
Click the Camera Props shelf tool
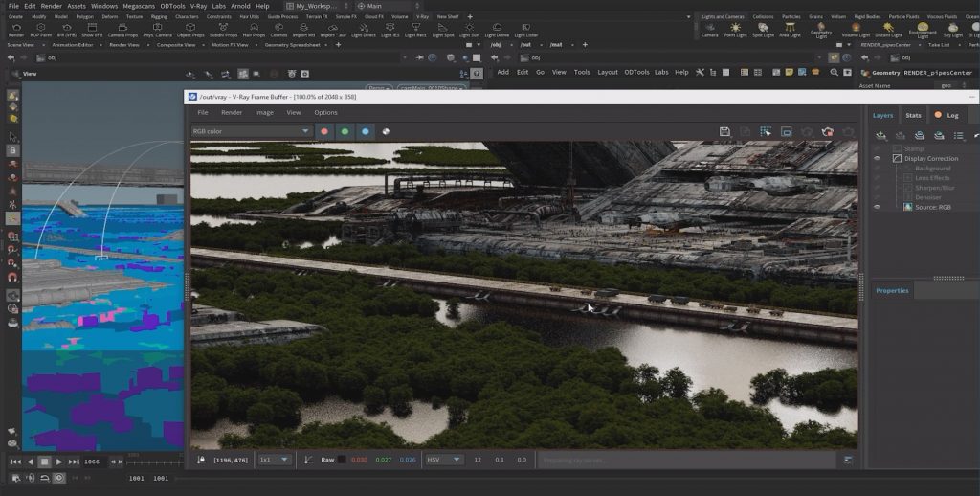[122, 28]
